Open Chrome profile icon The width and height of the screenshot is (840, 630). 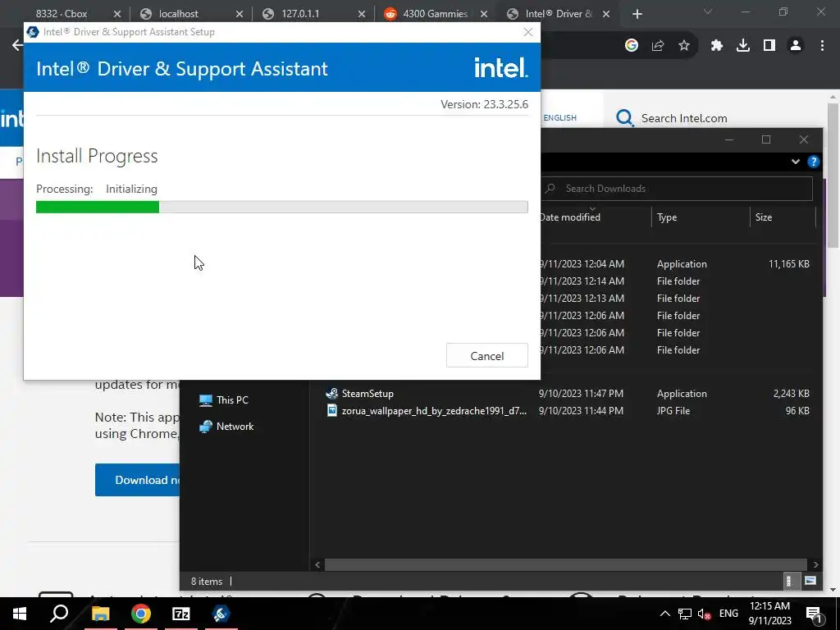click(x=796, y=46)
